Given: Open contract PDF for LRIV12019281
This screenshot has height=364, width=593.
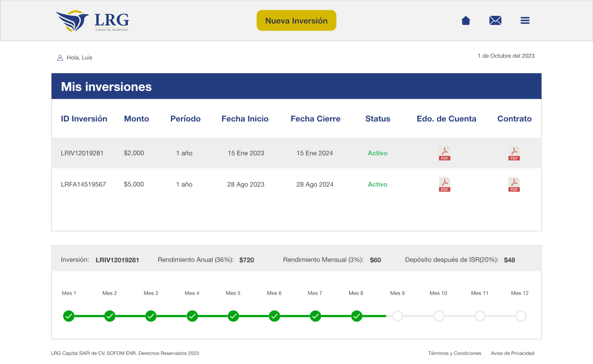Looking at the screenshot, I should pyautogui.click(x=514, y=153).
